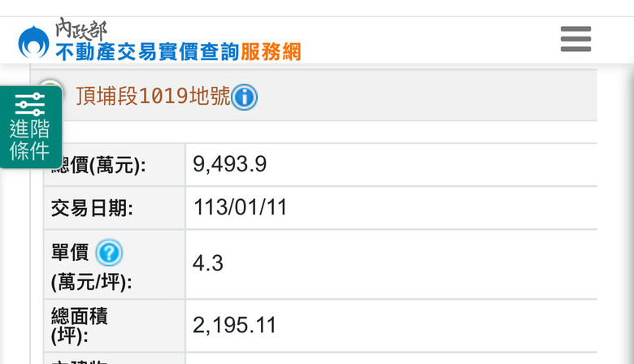Click the partially visible row below 總面積

pos(320,359)
